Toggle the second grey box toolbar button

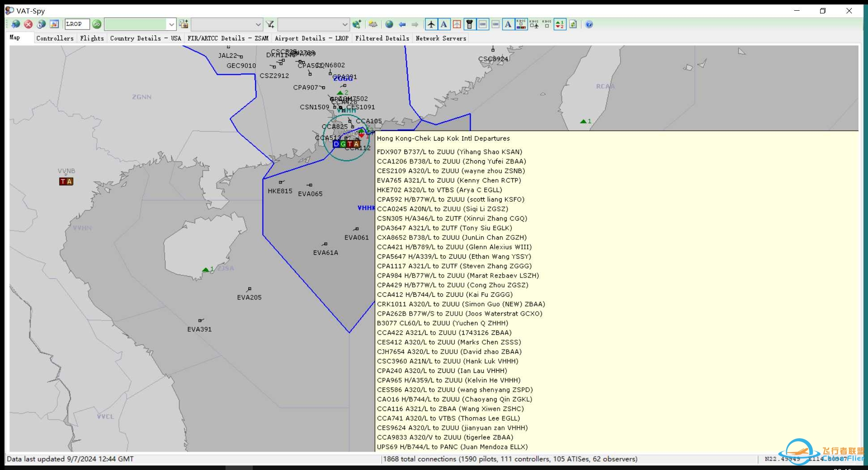tap(495, 24)
